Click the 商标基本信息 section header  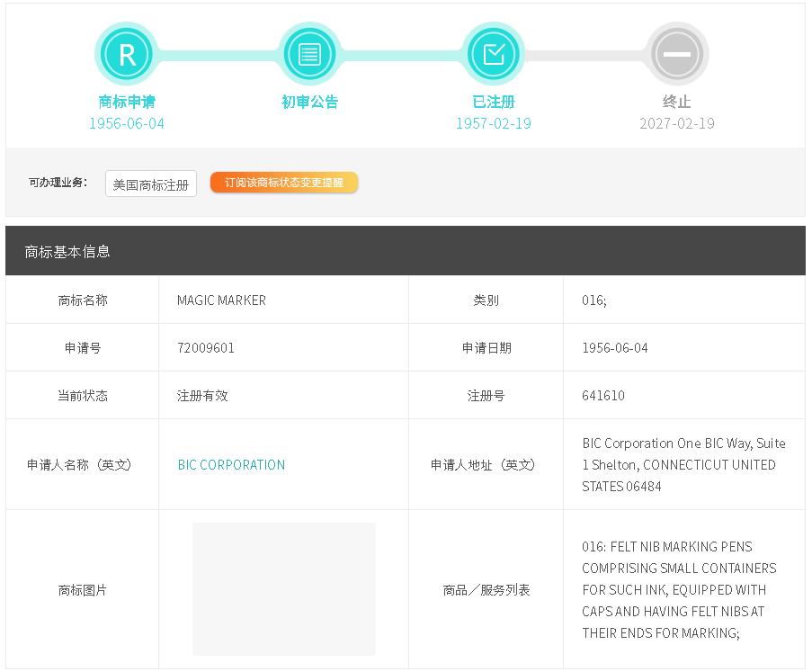pyautogui.click(x=67, y=251)
